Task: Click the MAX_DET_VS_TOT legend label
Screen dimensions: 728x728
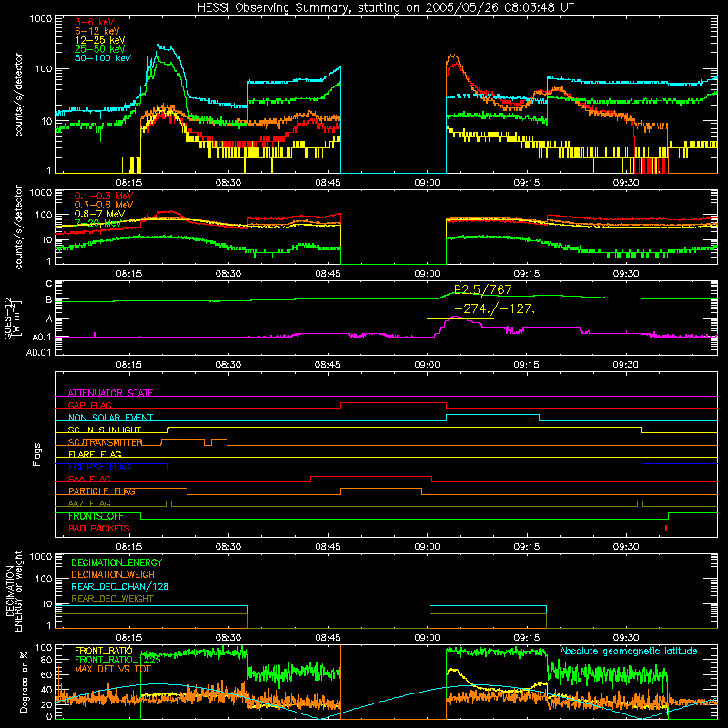Action: [112, 669]
